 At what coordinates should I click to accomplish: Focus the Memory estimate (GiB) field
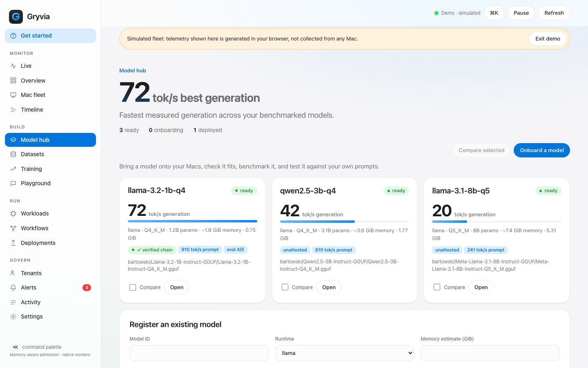pyautogui.click(x=490, y=353)
